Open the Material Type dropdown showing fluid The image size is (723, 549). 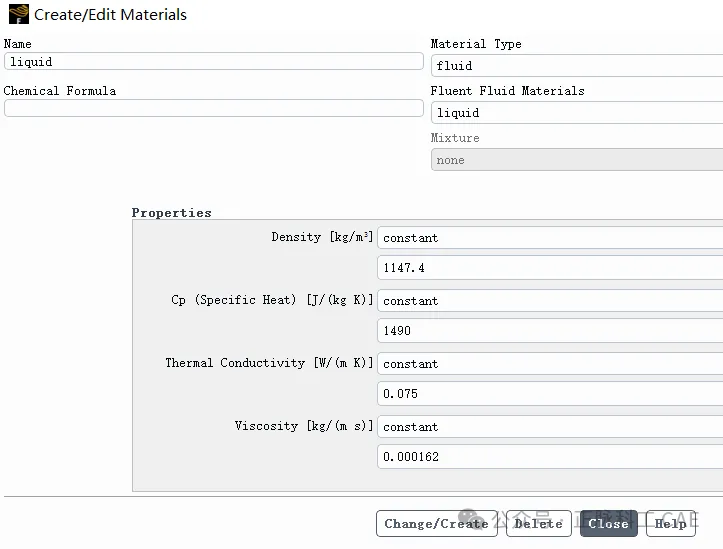577,65
